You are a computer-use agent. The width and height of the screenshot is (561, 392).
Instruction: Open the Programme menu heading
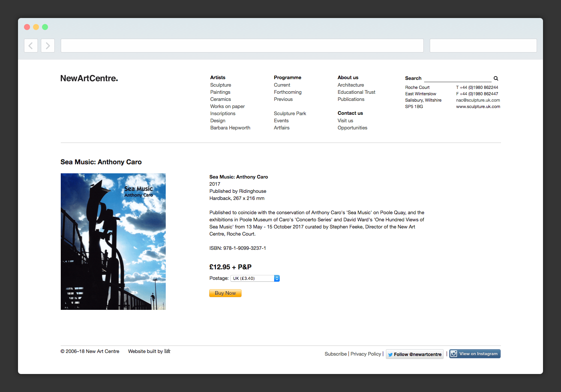[x=288, y=77]
